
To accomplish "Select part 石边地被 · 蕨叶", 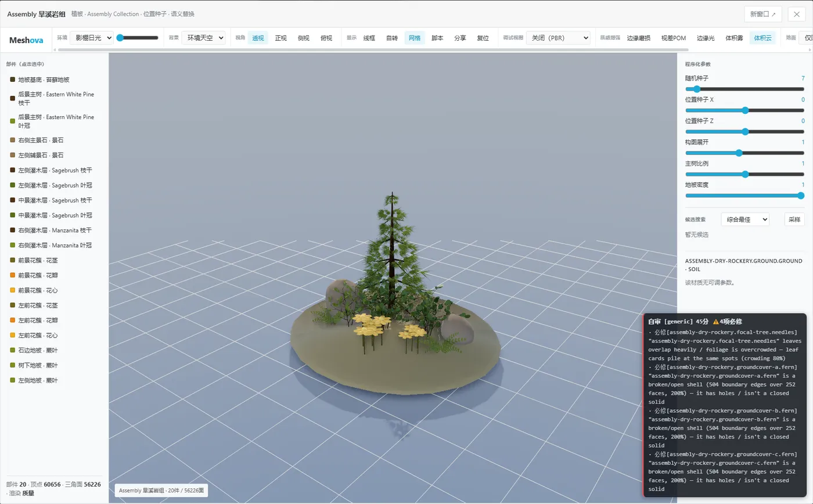I will point(54,350).
